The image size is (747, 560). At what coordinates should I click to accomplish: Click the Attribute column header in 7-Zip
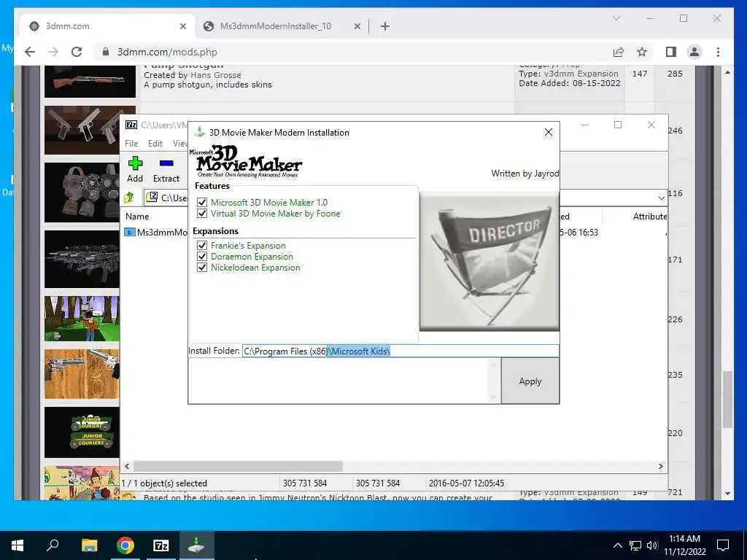click(x=650, y=216)
